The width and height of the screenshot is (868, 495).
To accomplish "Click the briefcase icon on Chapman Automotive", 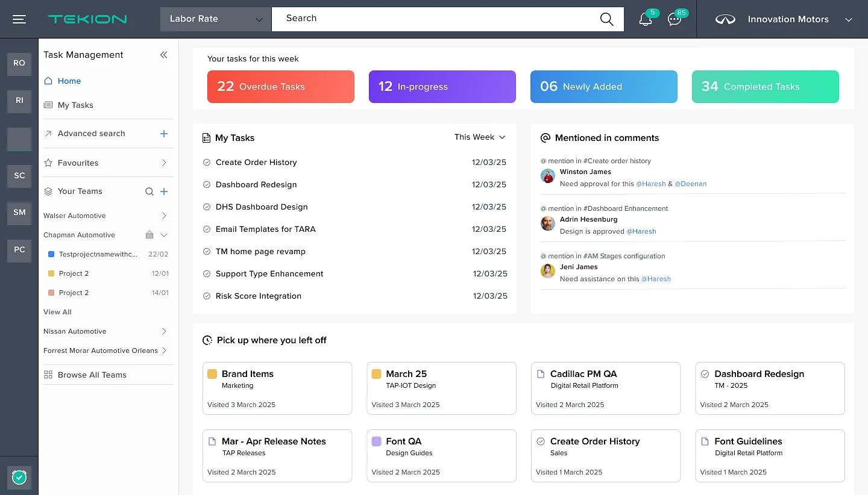I will tap(149, 235).
